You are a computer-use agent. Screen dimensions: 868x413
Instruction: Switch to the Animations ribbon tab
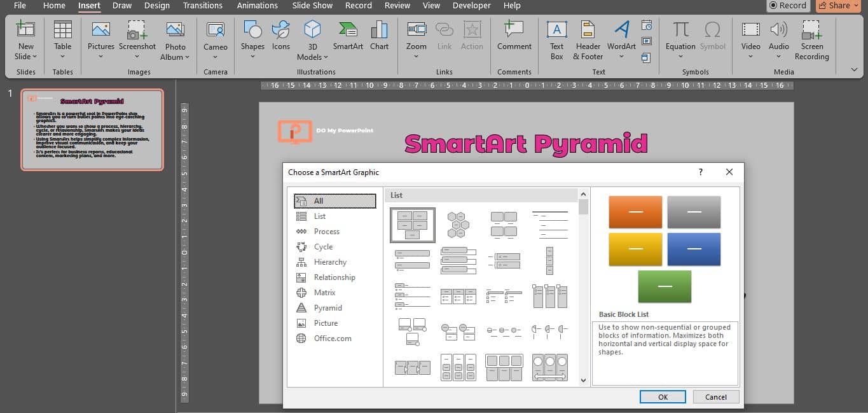coord(257,6)
